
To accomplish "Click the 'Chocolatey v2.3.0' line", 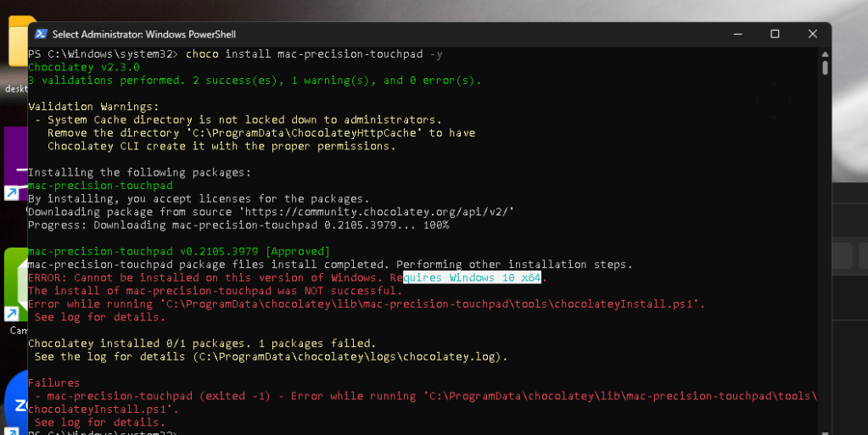I will click(x=84, y=67).
